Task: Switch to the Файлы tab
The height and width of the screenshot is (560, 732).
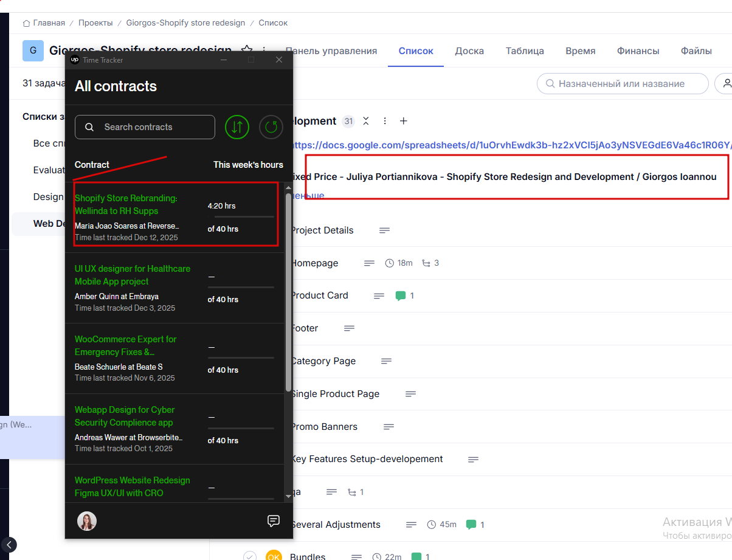Action: coord(696,51)
